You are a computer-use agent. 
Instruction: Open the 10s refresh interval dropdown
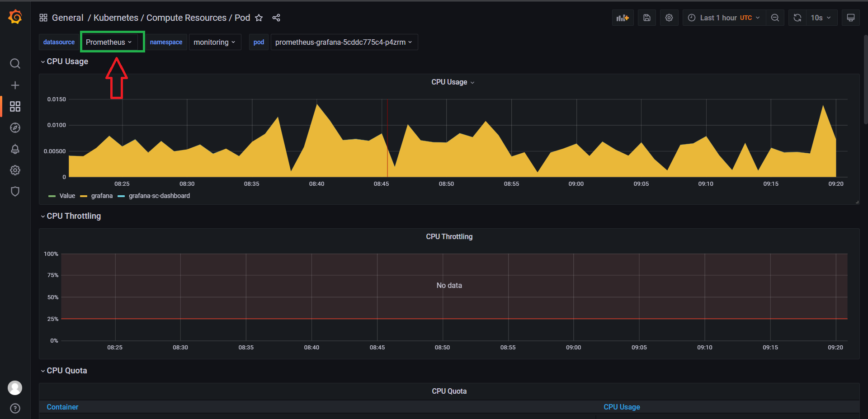coord(821,18)
